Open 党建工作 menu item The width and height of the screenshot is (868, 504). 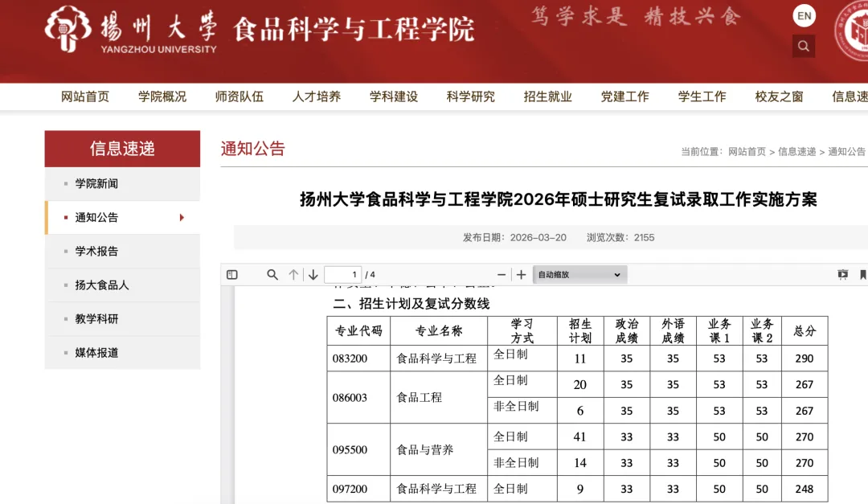pos(625,97)
